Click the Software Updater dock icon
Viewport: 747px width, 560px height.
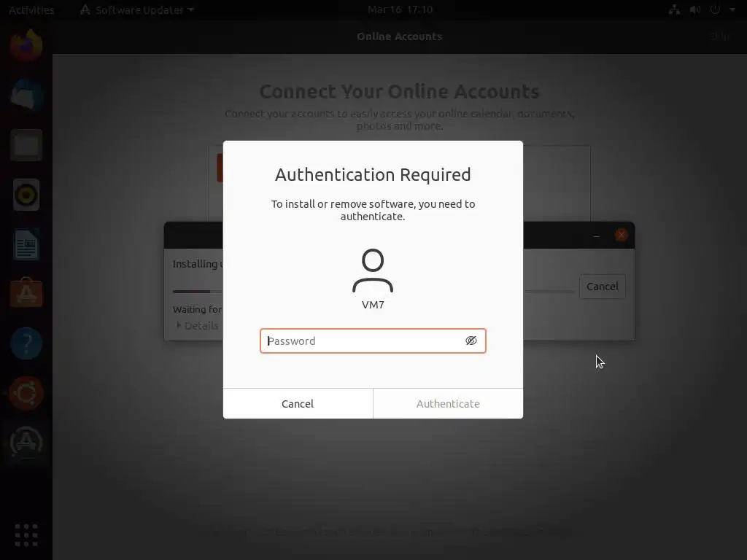26,443
